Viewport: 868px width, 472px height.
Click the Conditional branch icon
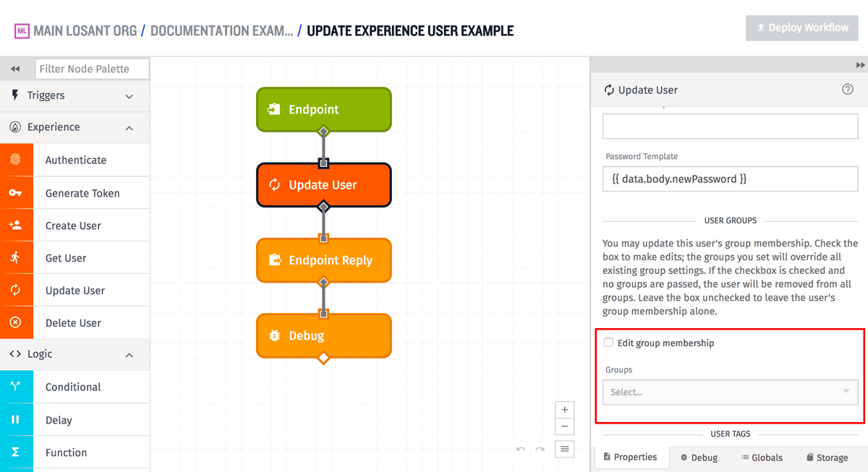(16, 387)
